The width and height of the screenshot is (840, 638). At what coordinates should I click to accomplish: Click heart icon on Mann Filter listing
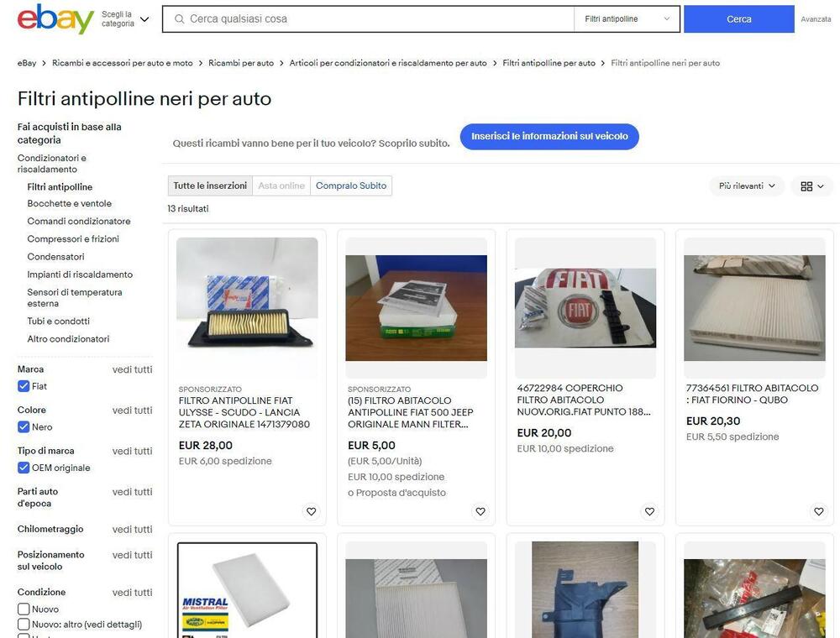(x=480, y=512)
